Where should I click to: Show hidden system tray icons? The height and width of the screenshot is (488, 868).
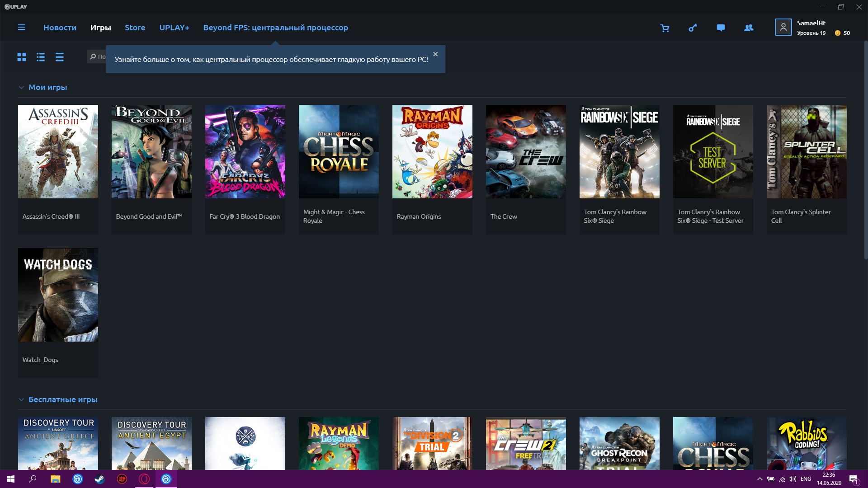tap(759, 479)
